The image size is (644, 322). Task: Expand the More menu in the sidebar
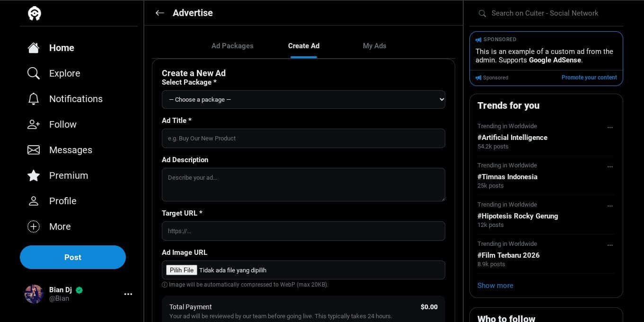pyautogui.click(x=34, y=226)
